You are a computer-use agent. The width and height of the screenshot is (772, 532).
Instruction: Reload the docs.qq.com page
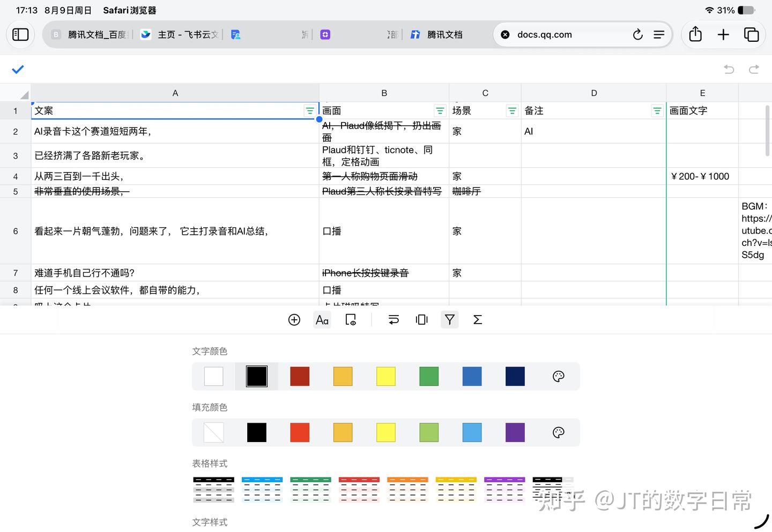click(637, 35)
